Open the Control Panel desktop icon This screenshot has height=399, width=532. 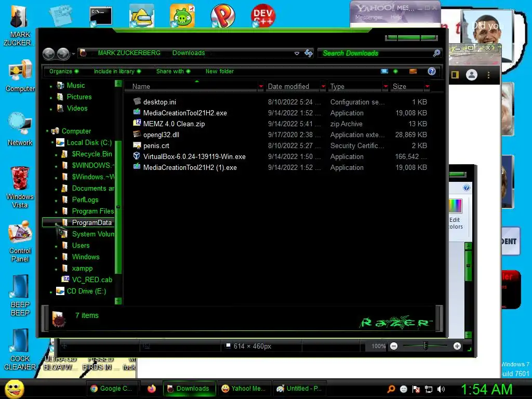(20, 242)
